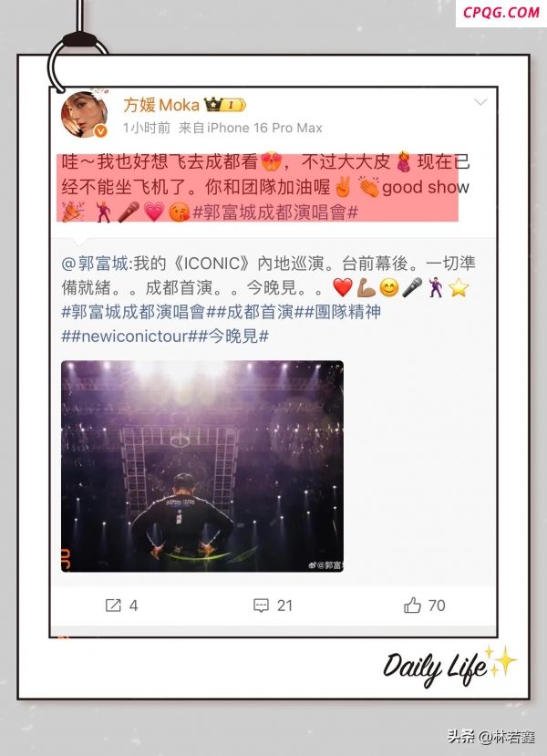This screenshot has height=756, width=547.
Task: Open the repost share icon
Action: (x=113, y=606)
